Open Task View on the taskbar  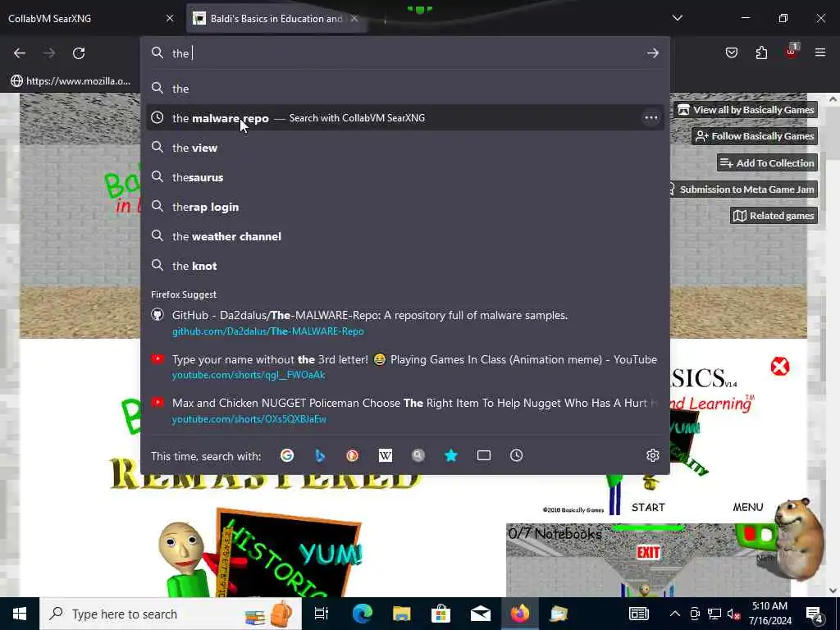(321, 614)
